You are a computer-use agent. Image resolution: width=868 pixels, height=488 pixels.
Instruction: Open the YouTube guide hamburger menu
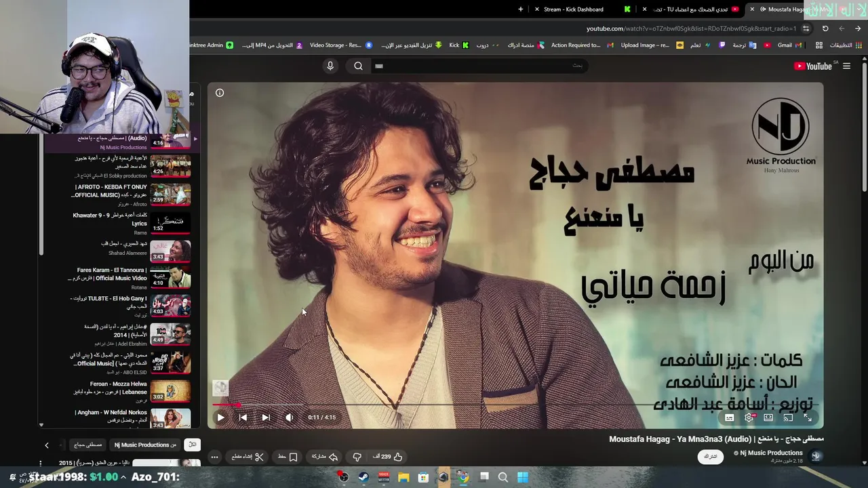(846, 66)
